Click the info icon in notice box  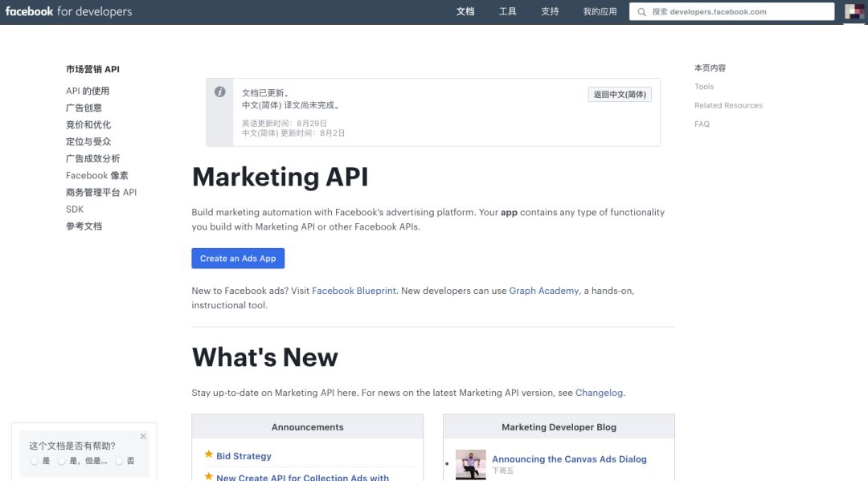(219, 92)
